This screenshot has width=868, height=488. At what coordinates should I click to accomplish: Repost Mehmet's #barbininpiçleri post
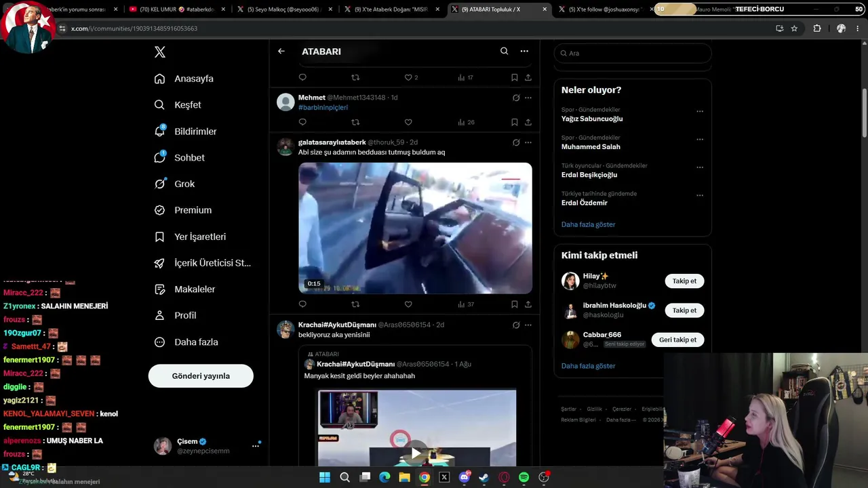355,122
